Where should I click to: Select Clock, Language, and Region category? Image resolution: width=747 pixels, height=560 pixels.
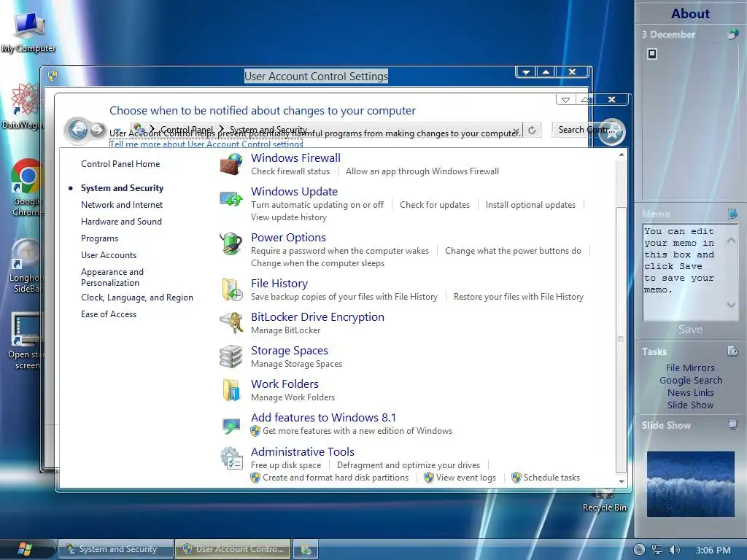coord(136,297)
